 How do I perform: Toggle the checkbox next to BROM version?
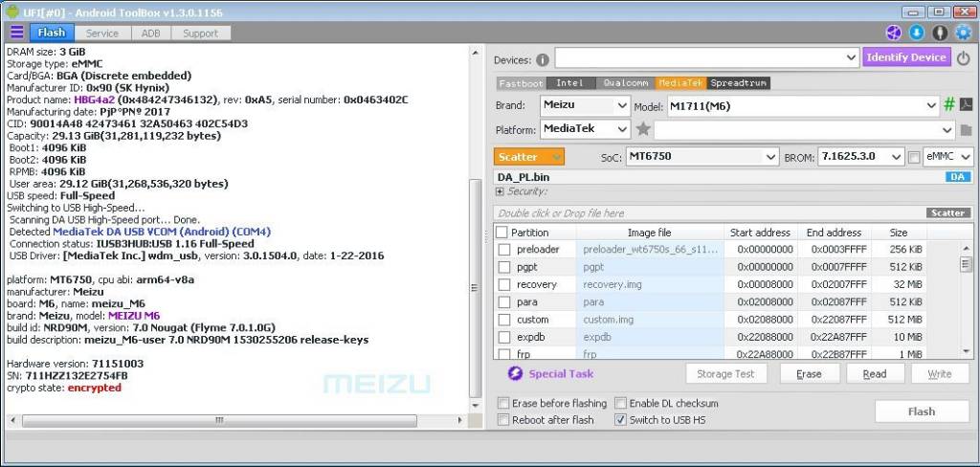tap(914, 157)
